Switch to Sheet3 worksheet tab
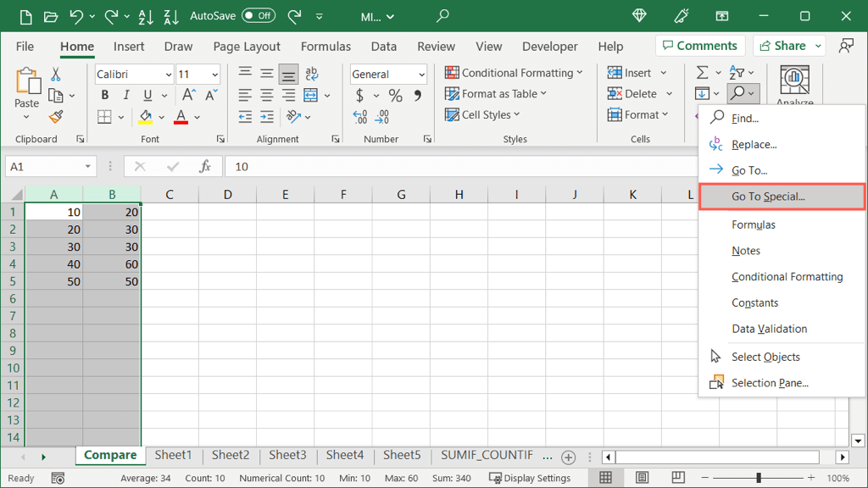This screenshot has height=488, width=868. [287, 455]
